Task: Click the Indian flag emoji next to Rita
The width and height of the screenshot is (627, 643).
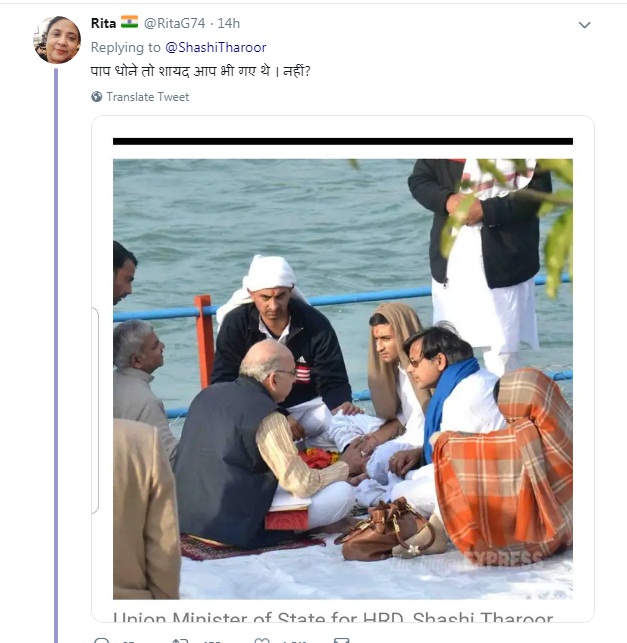Action: coord(129,22)
